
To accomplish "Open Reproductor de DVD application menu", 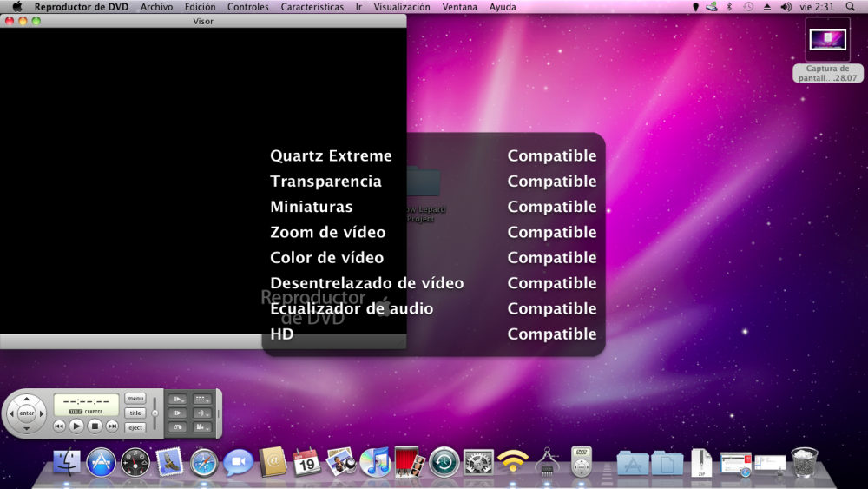I will (x=82, y=7).
